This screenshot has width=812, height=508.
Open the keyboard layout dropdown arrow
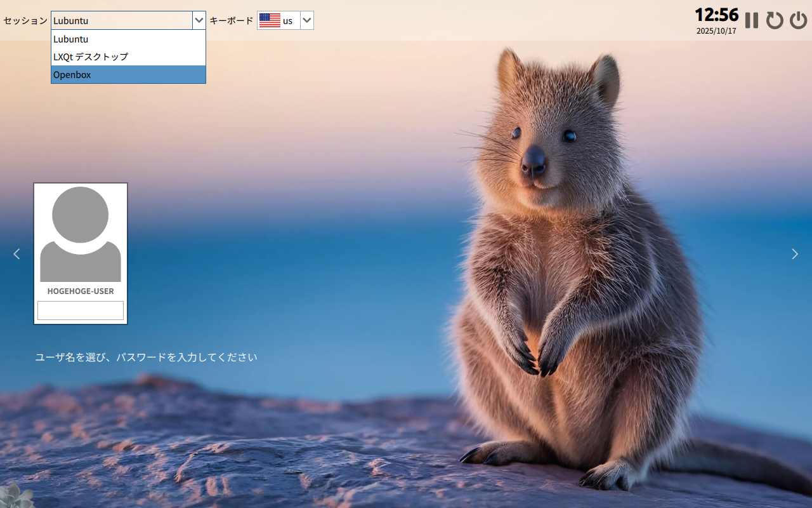coord(307,20)
